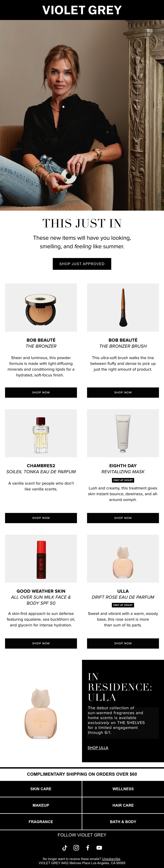Click the VIOLET GREY header logo
164x868 pixels.
click(82, 10)
